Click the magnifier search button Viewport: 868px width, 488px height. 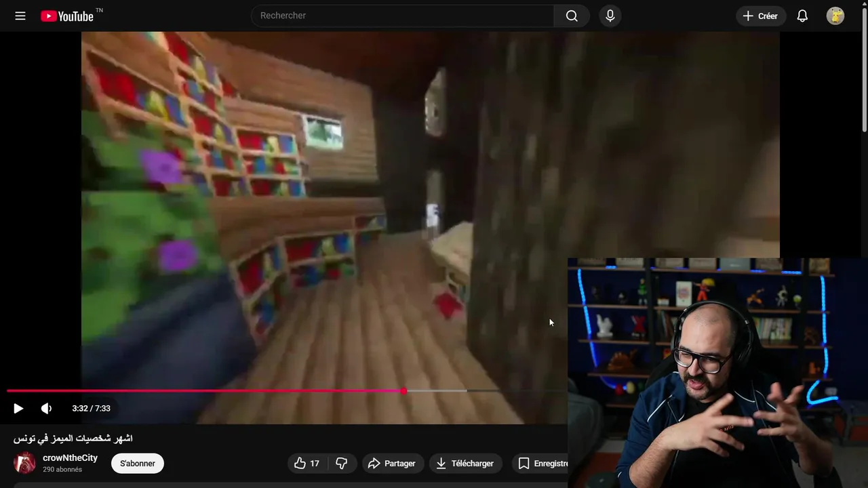(572, 16)
